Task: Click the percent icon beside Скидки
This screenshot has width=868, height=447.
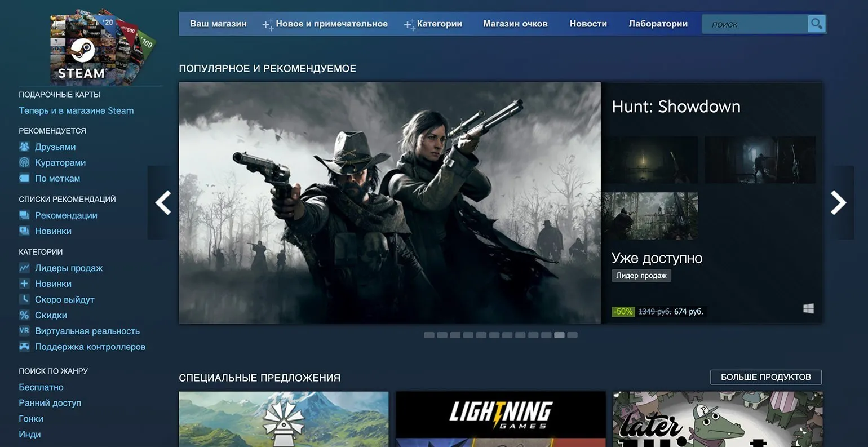Action: tap(24, 316)
